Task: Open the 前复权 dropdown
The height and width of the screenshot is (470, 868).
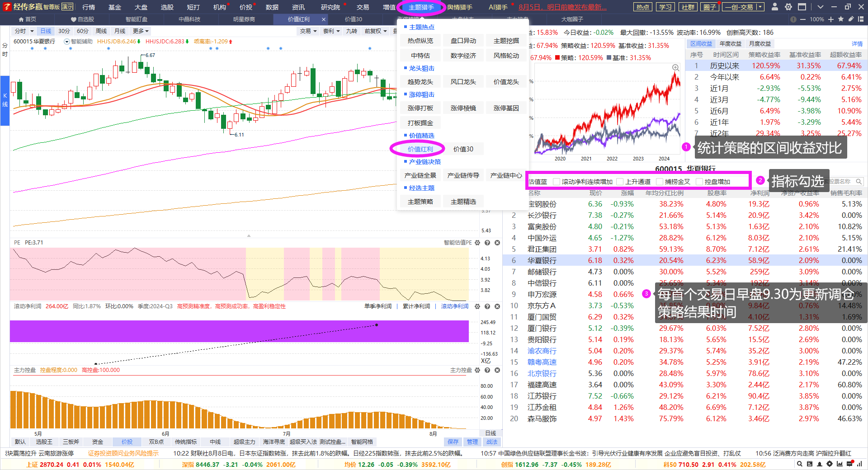Action: pos(376,31)
